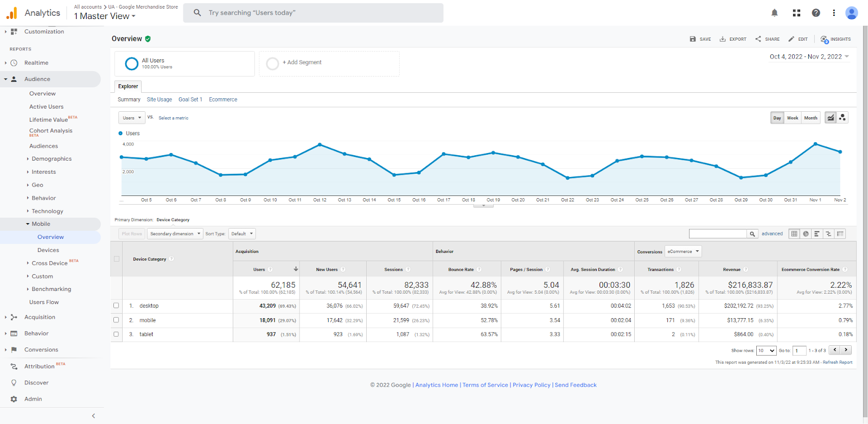Click the Discover lightbulb icon
The width and height of the screenshot is (868, 424).
coord(14,383)
